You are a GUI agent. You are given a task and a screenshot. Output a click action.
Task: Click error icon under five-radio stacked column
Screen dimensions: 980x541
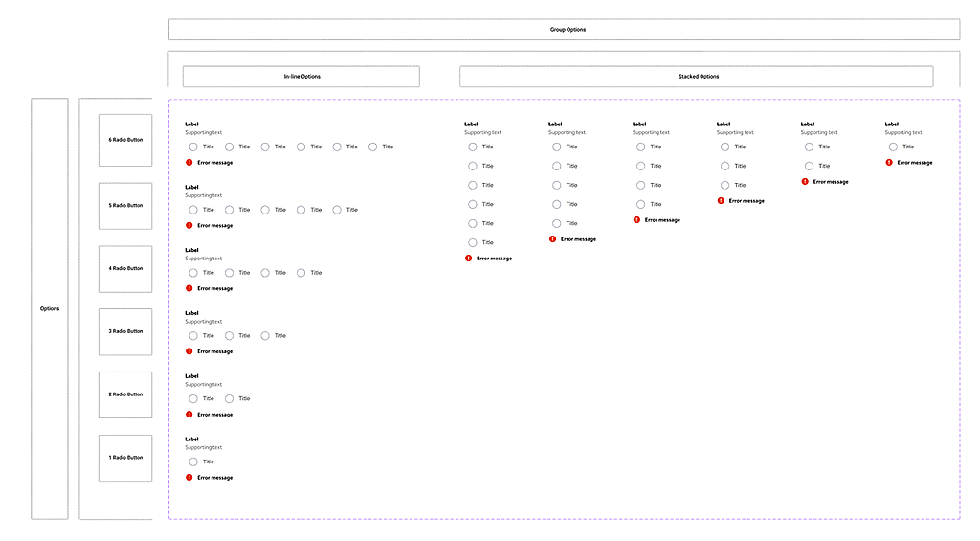coord(553,239)
